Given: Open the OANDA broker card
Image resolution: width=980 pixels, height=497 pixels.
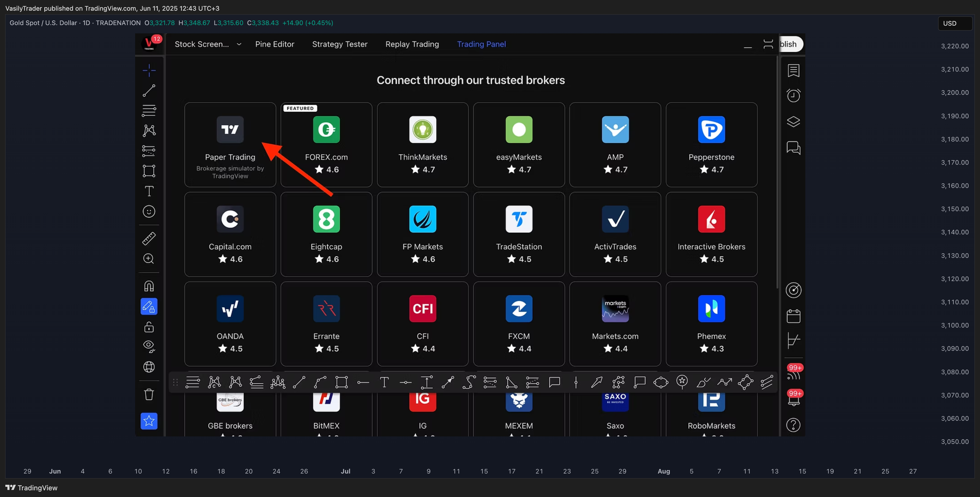Looking at the screenshot, I should click(x=230, y=324).
